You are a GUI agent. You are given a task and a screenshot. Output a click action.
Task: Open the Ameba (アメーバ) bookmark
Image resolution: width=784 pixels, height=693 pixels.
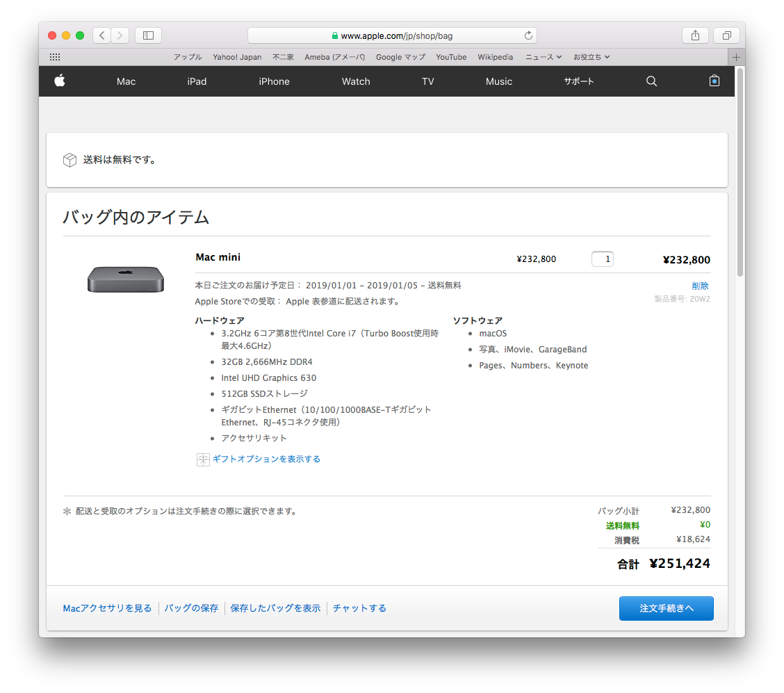click(335, 57)
